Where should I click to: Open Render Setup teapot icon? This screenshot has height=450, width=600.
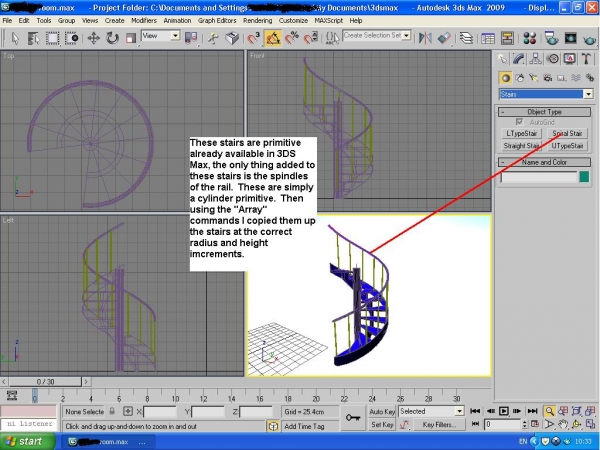(551, 38)
